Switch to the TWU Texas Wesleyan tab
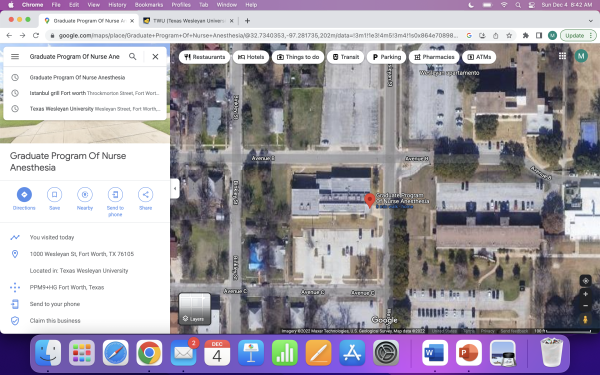 click(188, 21)
